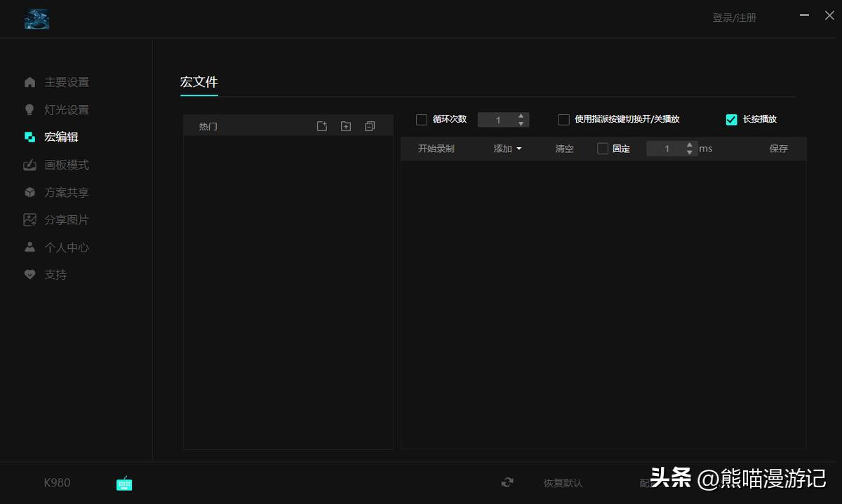This screenshot has width=842, height=504.
Task: Open the 添加 (Add) dropdown
Action: [x=507, y=148]
